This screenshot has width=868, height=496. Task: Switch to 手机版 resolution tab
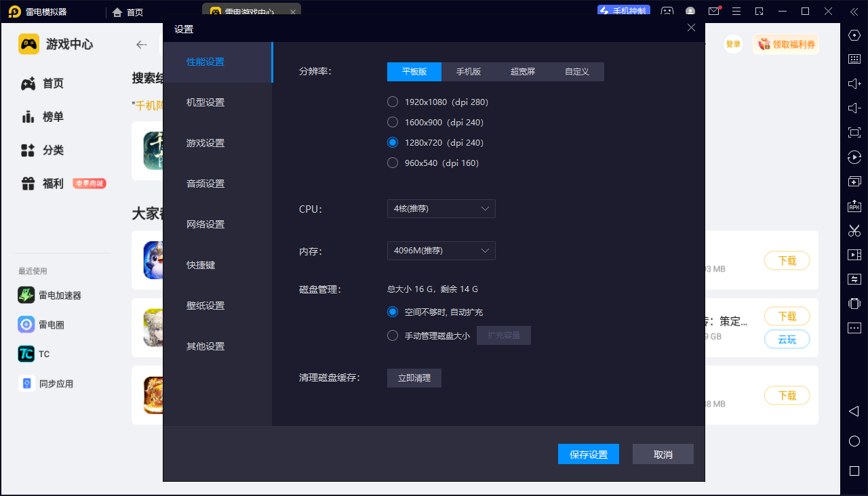(469, 72)
